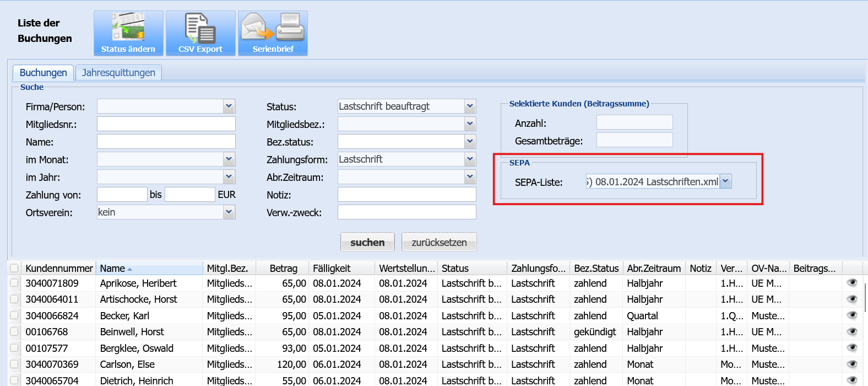Click the suchen button
This screenshot has width=868, height=386.
coord(367,242)
